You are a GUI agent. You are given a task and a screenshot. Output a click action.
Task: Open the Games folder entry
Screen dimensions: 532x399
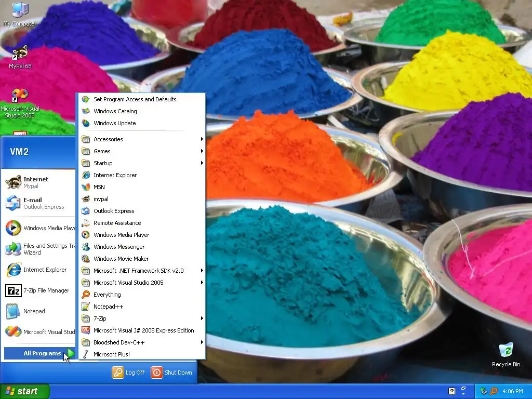click(142, 151)
